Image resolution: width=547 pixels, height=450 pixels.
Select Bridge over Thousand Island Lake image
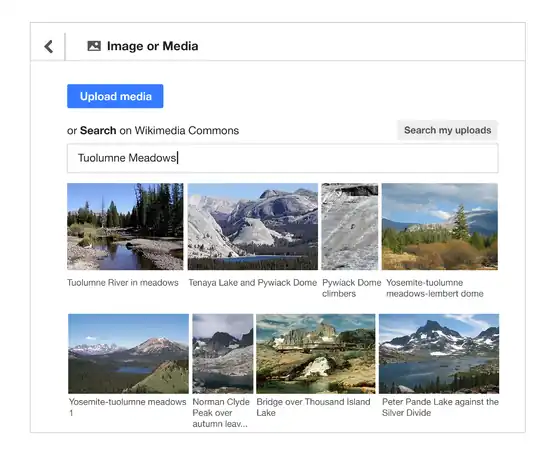316,354
